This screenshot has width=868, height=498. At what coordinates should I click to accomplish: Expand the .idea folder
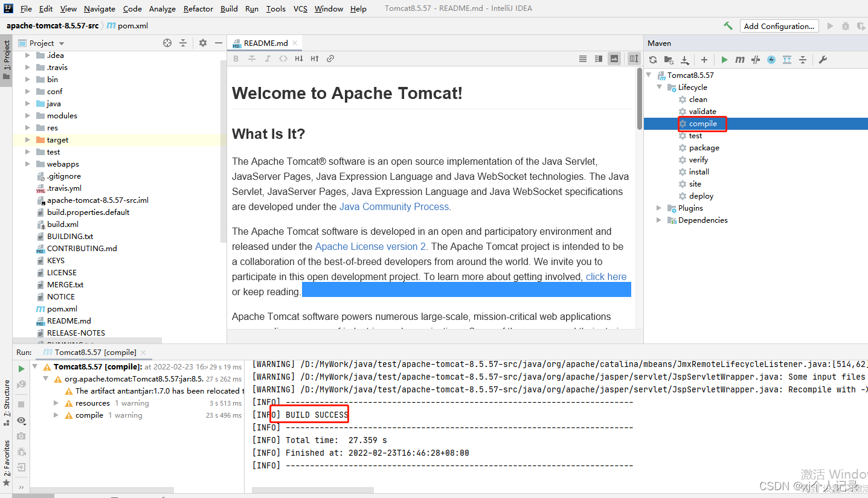(28, 56)
